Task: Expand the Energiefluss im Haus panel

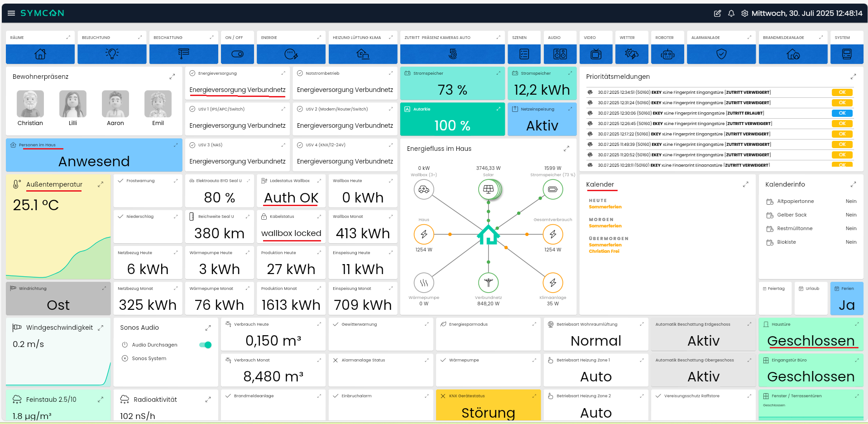Action: (566, 149)
